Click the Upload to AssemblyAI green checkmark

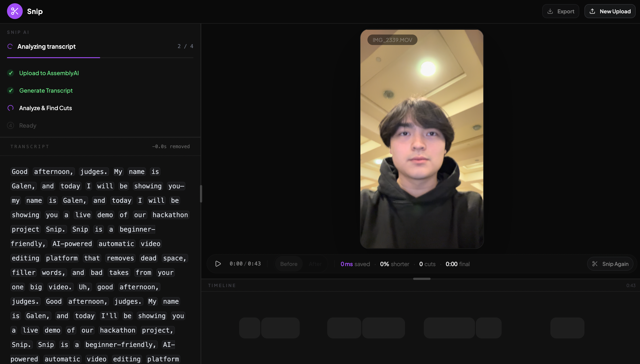tap(10, 73)
